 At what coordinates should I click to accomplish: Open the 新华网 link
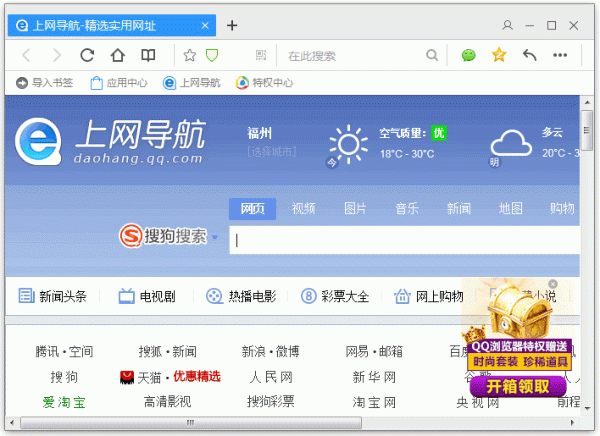point(374,377)
